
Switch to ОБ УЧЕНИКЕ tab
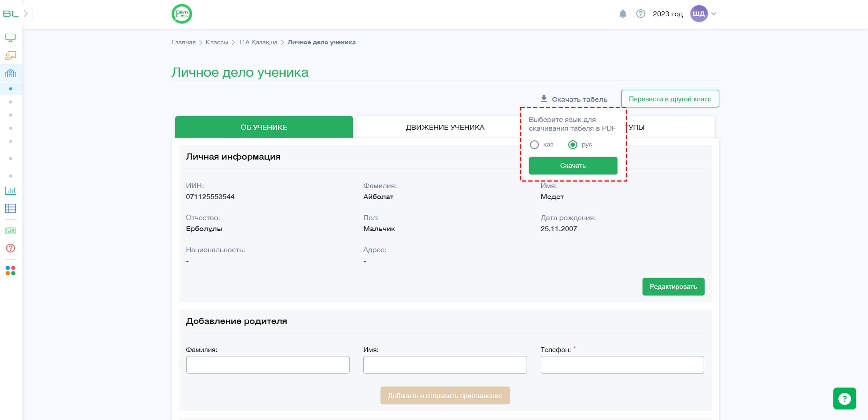coord(264,127)
